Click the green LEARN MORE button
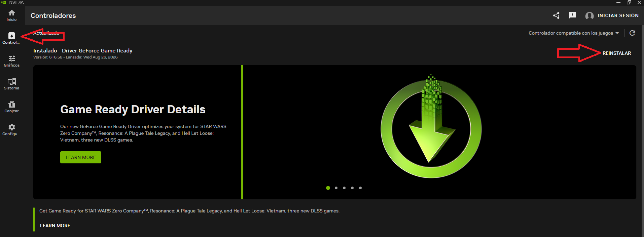This screenshot has width=644, height=237. point(81,157)
